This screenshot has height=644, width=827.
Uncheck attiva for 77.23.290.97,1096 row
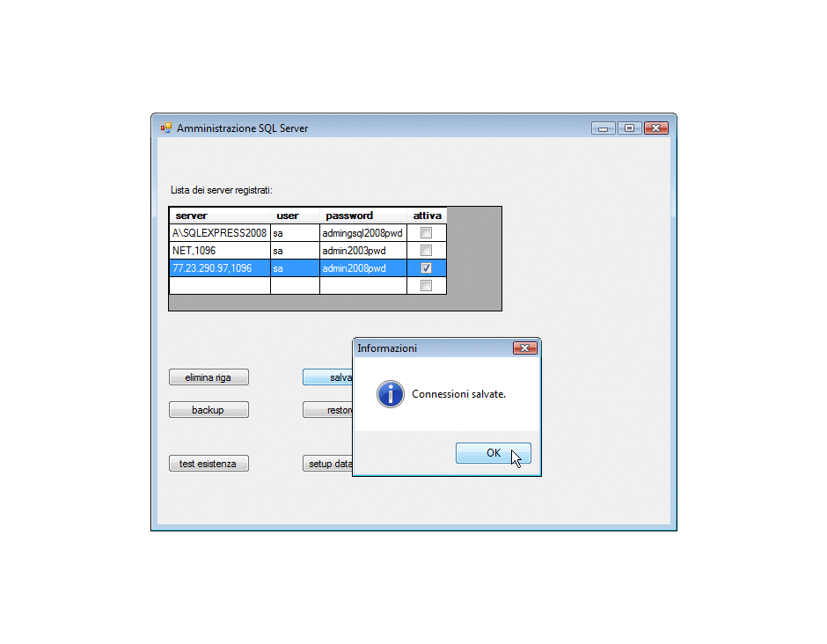click(x=426, y=268)
